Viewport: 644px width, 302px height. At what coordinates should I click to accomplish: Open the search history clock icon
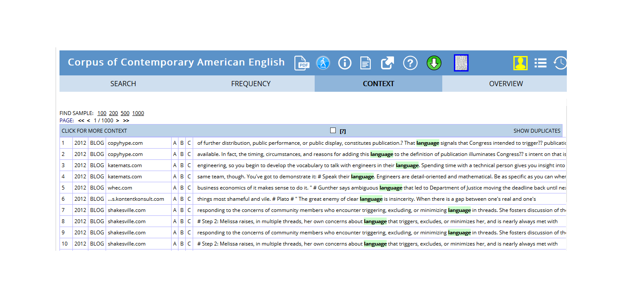560,63
